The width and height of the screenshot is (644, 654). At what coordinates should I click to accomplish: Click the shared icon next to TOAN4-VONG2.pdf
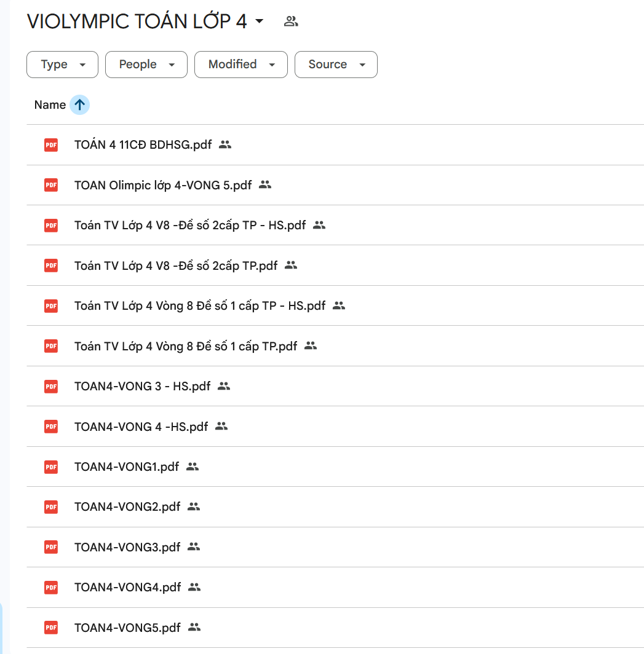(x=194, y=507)
